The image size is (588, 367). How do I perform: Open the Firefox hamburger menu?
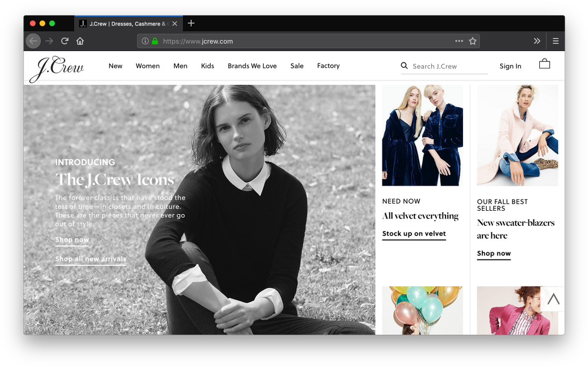click(556, 41)
